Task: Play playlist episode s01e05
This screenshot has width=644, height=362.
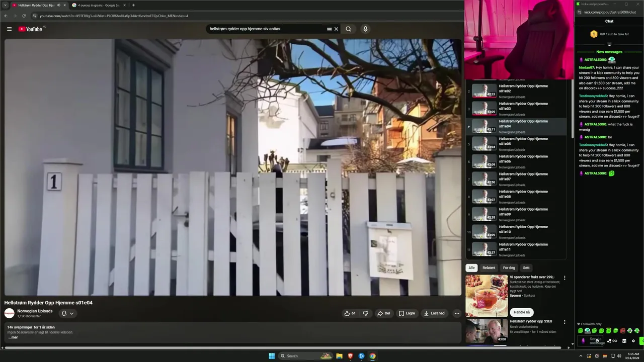Action: tap(517, 144)
